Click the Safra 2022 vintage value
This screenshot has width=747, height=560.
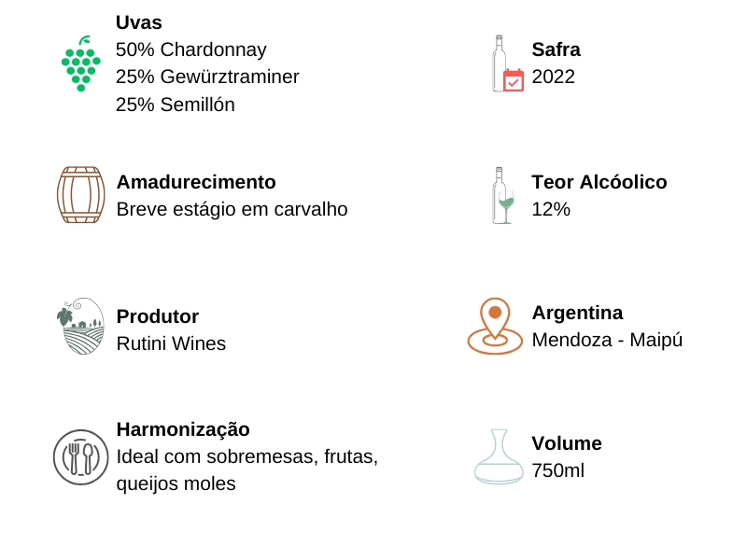coord(553,77)
